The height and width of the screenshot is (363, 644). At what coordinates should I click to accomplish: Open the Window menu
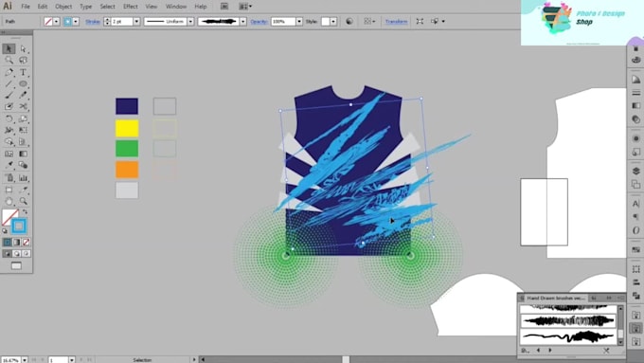(x=176, y=7)
